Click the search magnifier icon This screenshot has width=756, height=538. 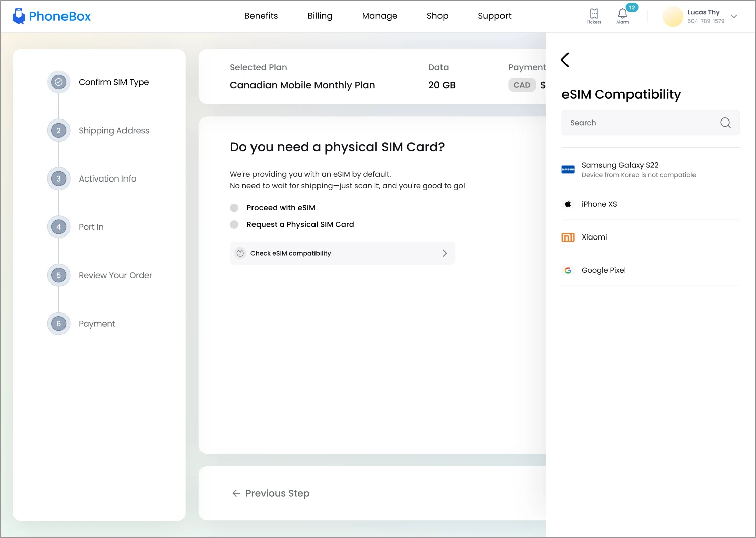point(725,123)
